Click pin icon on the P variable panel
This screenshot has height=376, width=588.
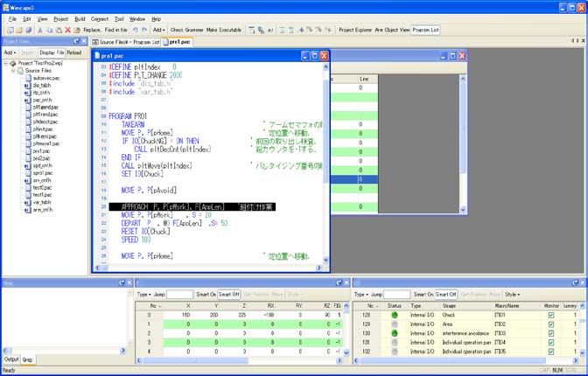coord(339,283)
